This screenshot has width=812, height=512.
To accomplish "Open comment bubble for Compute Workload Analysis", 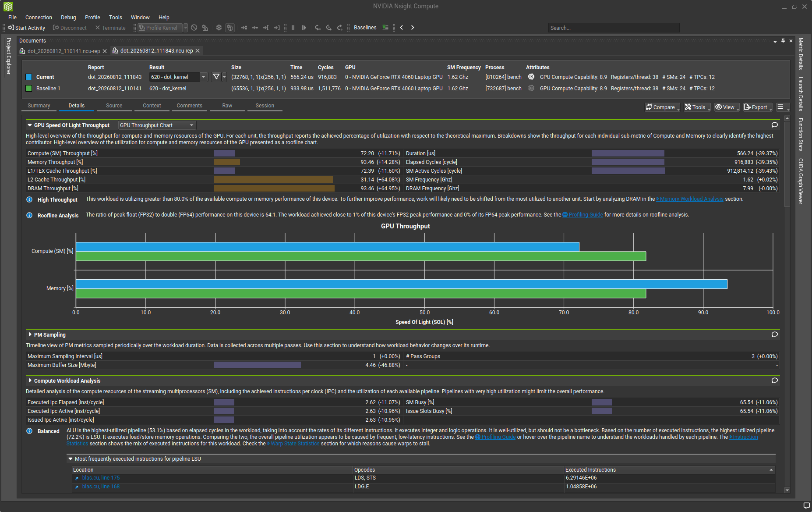I will click(x=774, y=380).
